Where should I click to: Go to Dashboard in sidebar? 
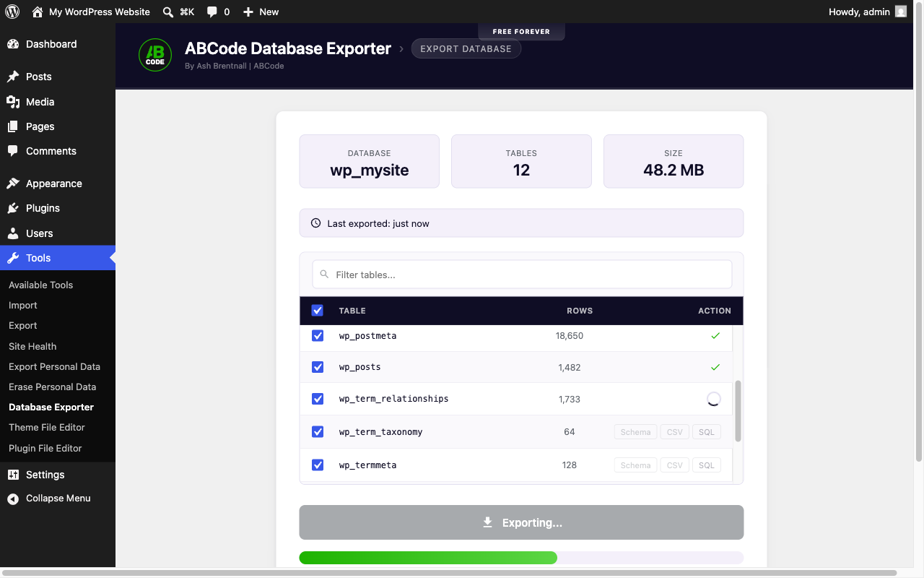[58, 44]
